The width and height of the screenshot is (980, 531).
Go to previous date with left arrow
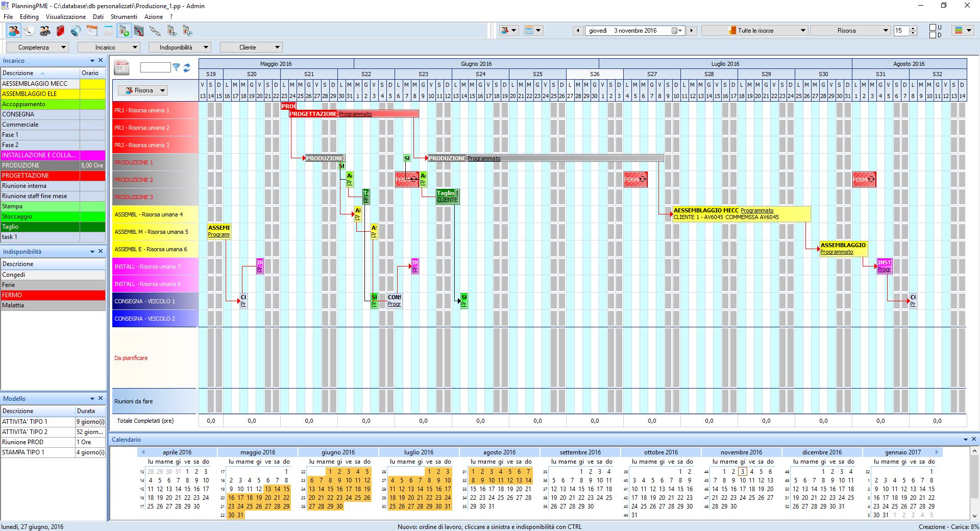pyautogui.click(x=578, y=31)
